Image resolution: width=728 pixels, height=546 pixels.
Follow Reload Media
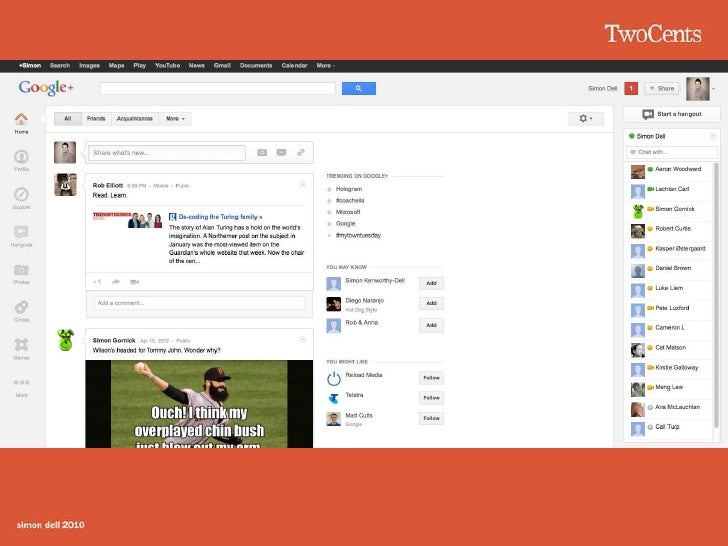click(x=431, y=378)
